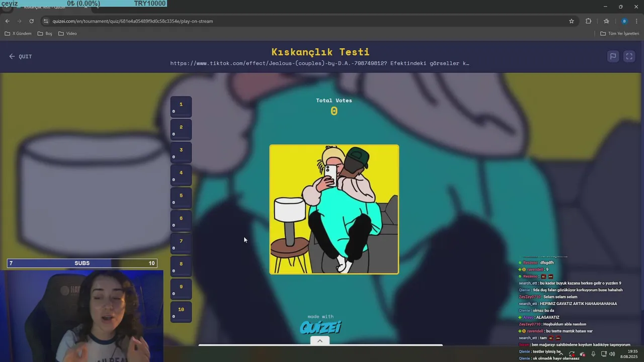Click chat message 'ALAGAVATIZ'

547,317
